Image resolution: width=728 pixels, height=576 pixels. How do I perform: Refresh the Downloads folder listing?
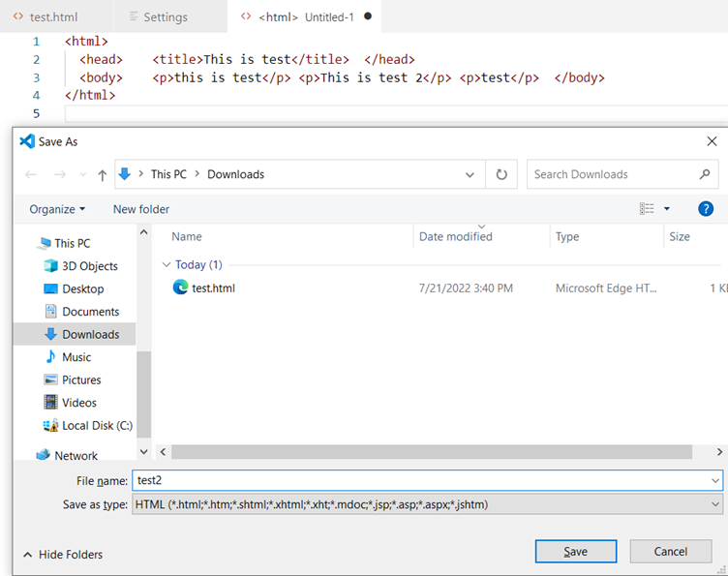click(501, 174)
